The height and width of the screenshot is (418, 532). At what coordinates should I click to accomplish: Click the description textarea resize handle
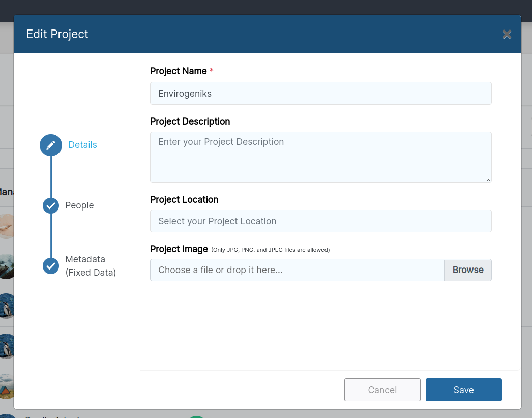(x=488, y=179)
